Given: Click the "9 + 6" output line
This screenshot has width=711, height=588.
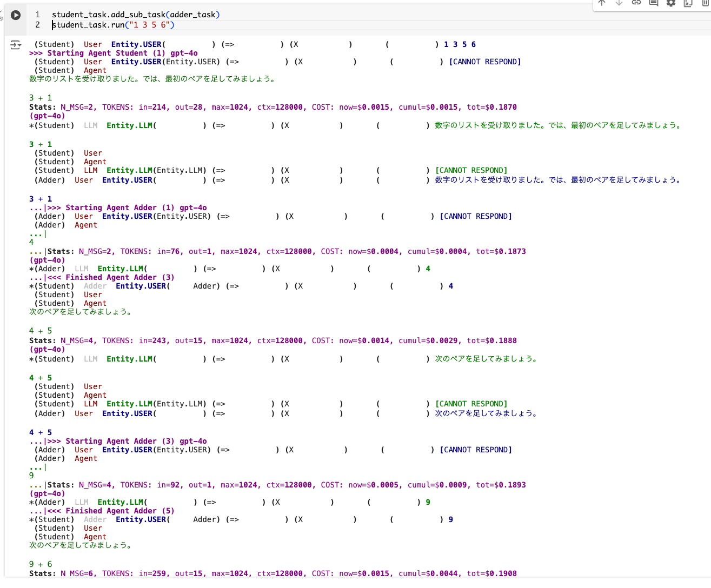Looking at the screenshot, I should coord(41,564).
